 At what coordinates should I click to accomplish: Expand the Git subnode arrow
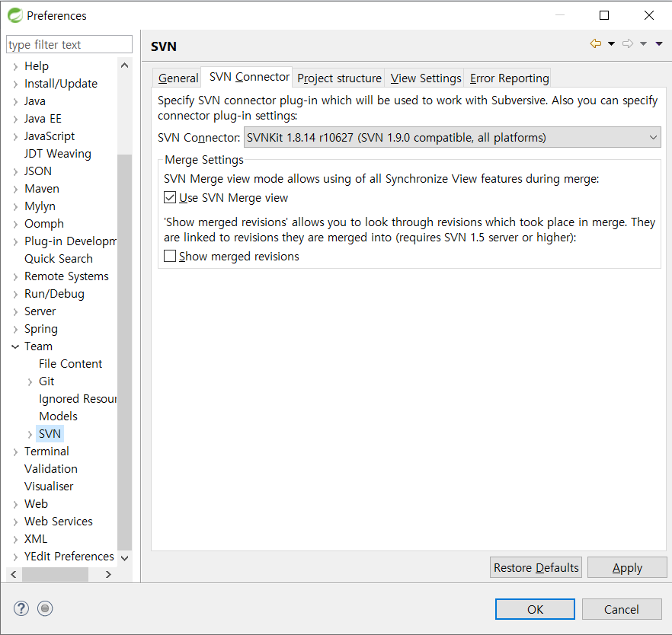30,382
